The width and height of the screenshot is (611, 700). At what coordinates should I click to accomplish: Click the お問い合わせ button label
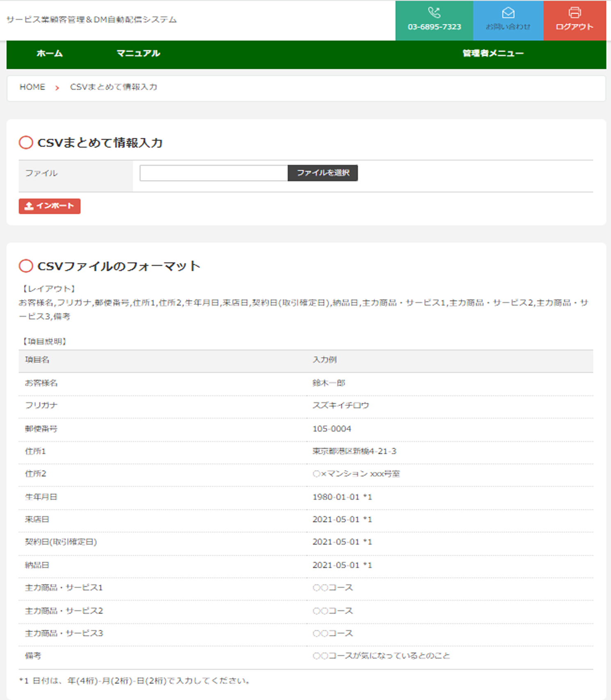tap(508, 27)
